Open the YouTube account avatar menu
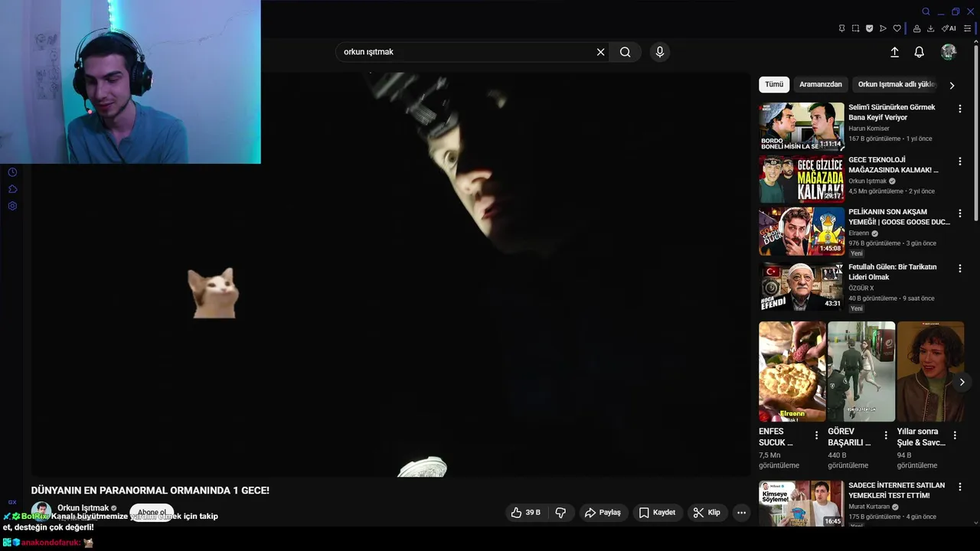This screenshot has height=551, width=980. (949, 52)
